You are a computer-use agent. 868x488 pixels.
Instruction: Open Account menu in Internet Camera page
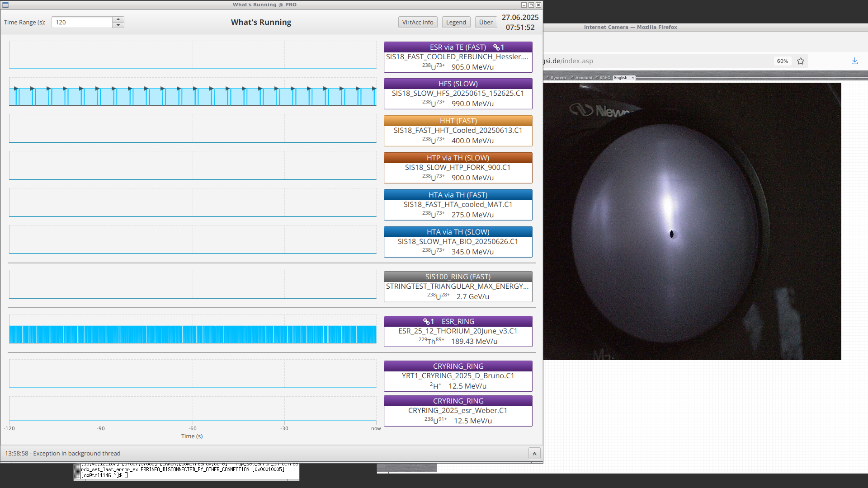(584, 78)
